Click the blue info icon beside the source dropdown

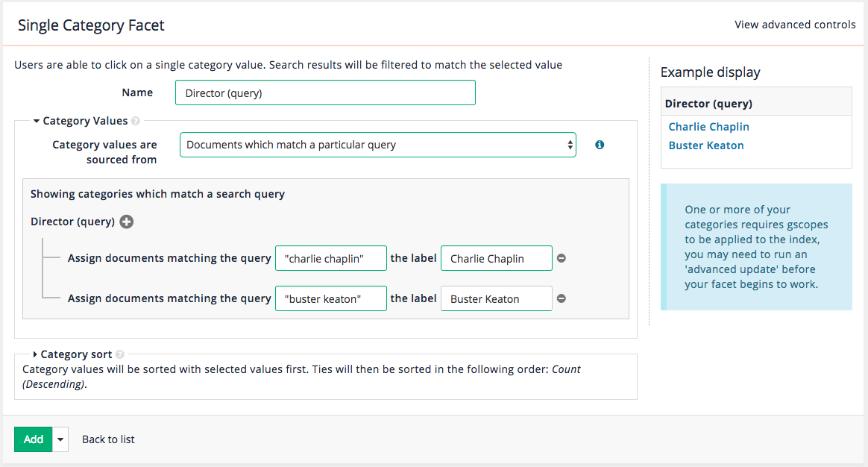coord(600,145)
